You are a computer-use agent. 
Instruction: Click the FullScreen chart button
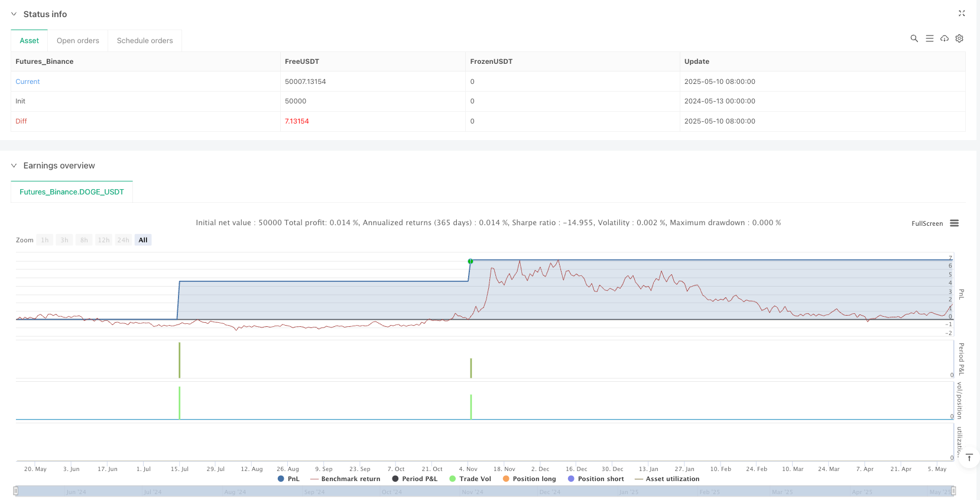click(927, 223)
